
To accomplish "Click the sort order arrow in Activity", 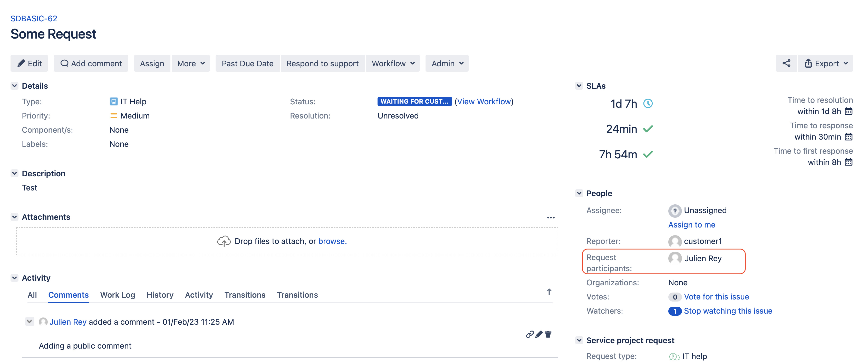I will (549, 292).
